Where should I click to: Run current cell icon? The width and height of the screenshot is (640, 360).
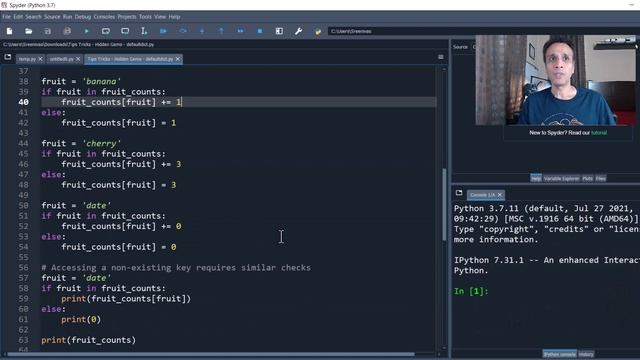[x=106, y=31]
